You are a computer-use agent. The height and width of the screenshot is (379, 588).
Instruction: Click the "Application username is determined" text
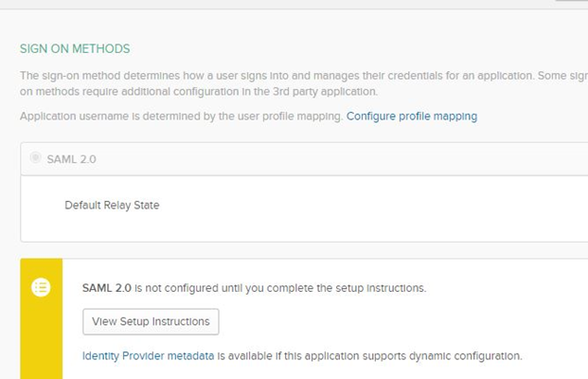pyautogui.click(x=180, y=117)
